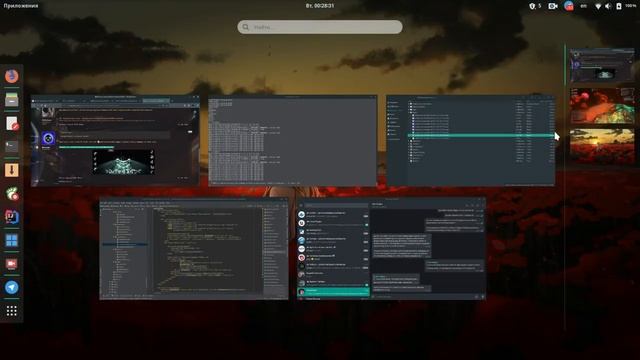Viewport: 640px width, 360px height.
Task: Click the highlighted row in file manager
Action: click(x=481, y=136)
